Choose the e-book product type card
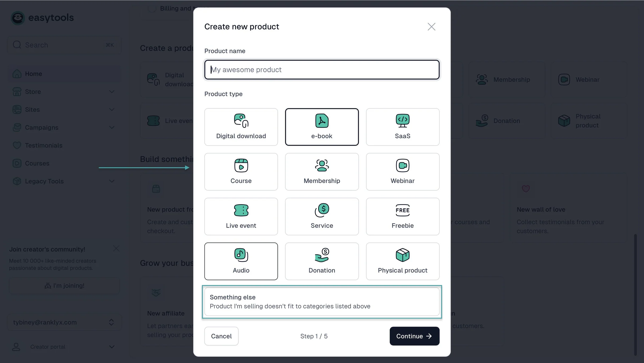644x363 pixels. (x=322, y=127)
